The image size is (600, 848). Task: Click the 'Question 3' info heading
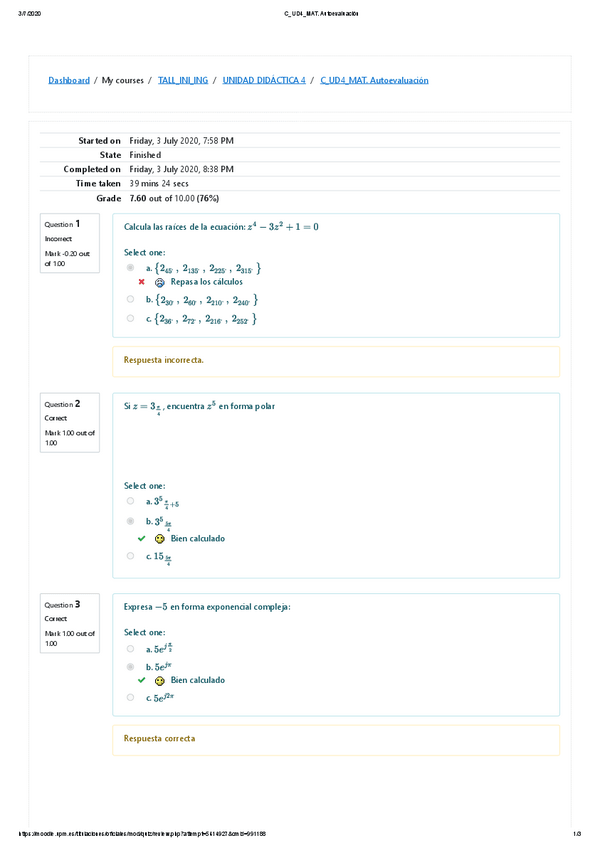pyautogui.click(x=62, y=605)
